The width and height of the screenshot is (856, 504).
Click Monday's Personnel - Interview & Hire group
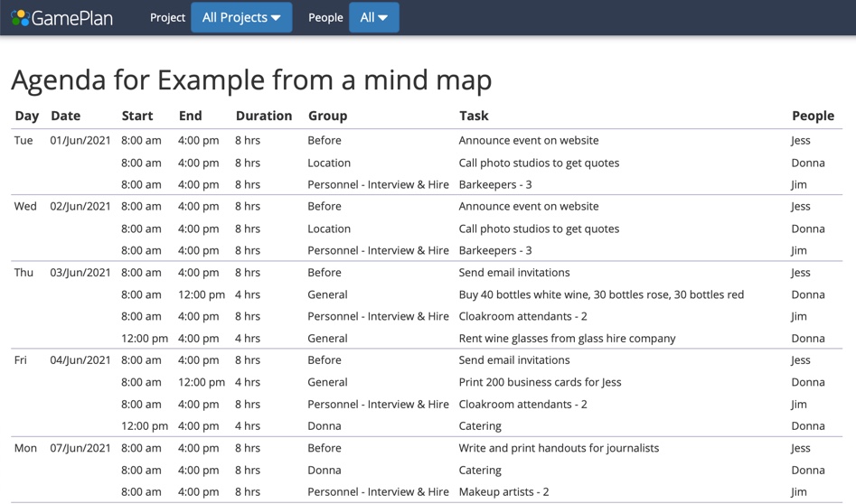[x=378, y=492]
